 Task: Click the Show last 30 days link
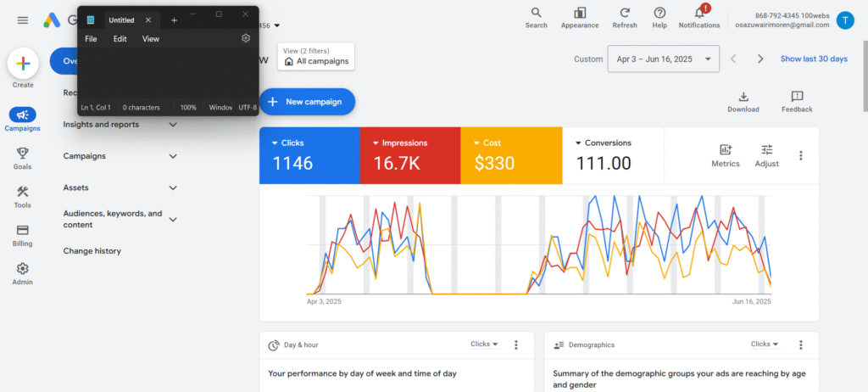pos(814,59)
